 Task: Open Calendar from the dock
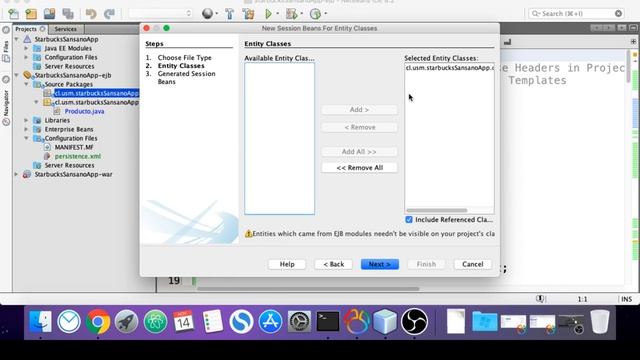[x=183, y=322]
